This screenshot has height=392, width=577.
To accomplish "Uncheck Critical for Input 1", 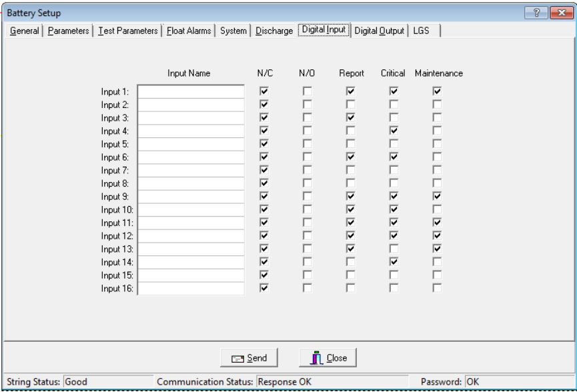I will pos(394,91).
